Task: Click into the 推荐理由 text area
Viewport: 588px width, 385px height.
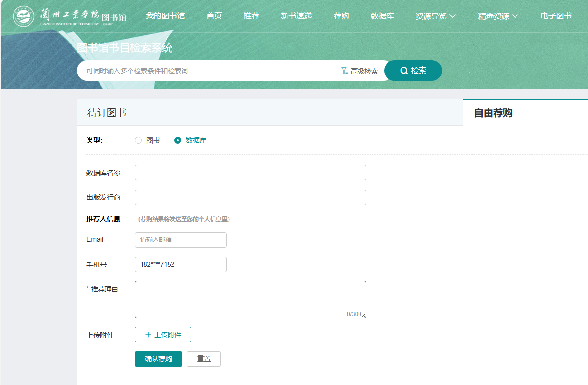Action: click(250, 299)
